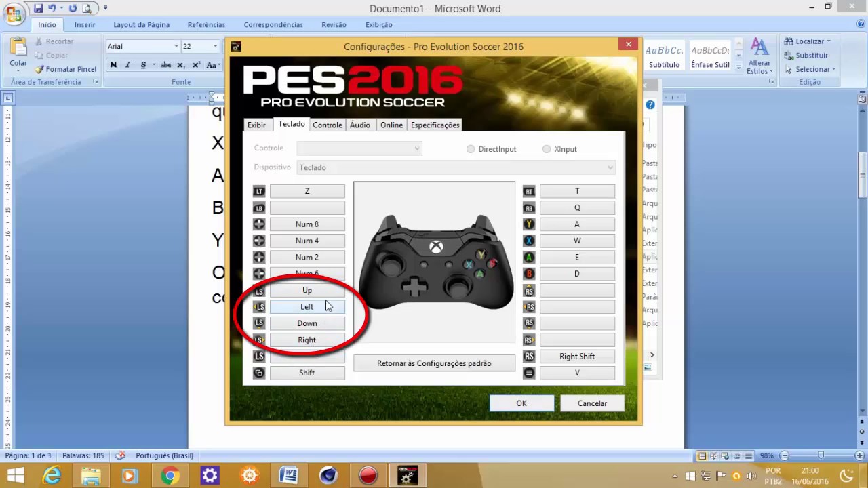Screen dimensions: 868x488
Task: Open the Dispositivo Teclado dropdown
Action: [456, 167]
